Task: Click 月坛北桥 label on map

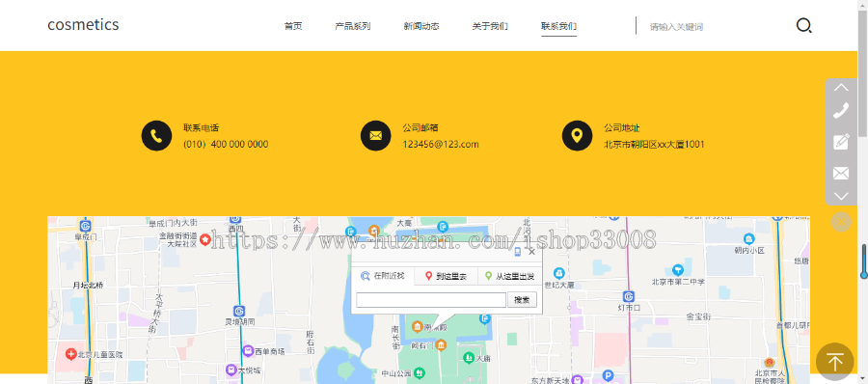Action: point(88,286)
